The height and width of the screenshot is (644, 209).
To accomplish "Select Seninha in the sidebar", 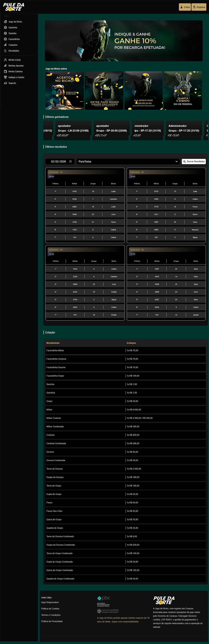I will click(12, 33).
